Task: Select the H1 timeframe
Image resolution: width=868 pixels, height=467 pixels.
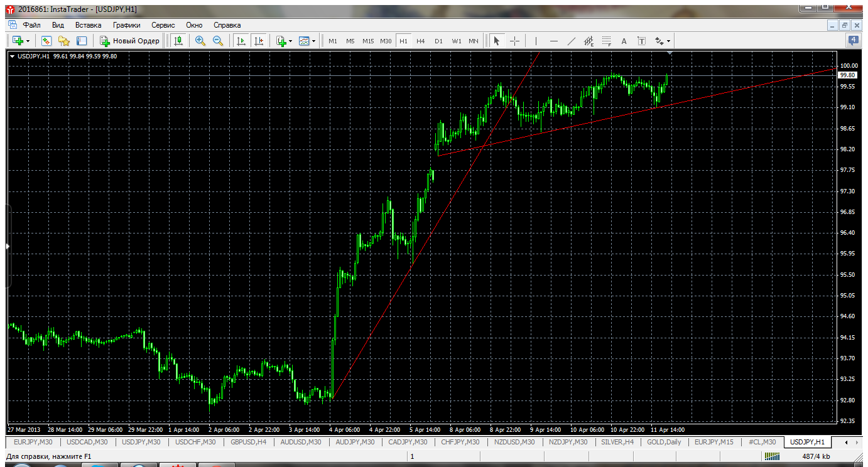Action: pos(403,41)
